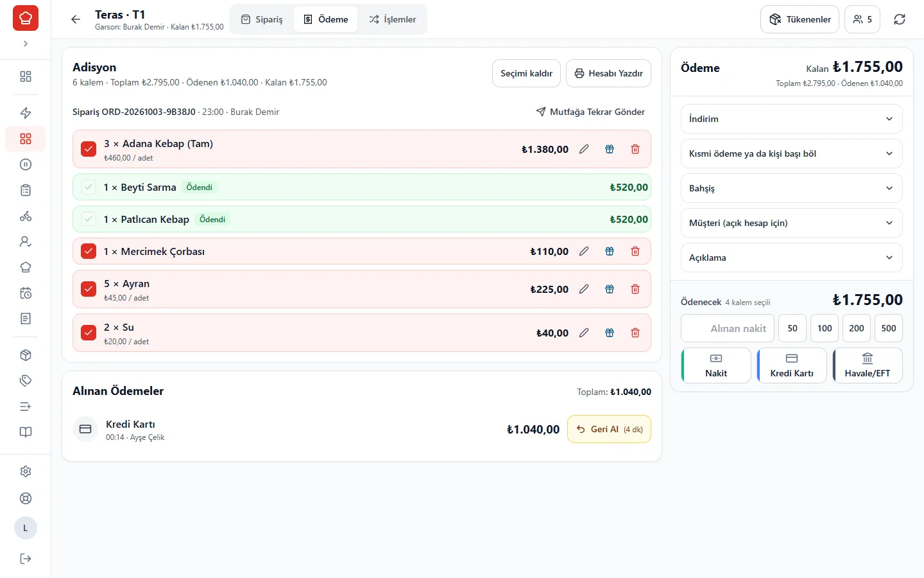Uncheck the Mercimek Çorbası checkbox
Image resolution: width=924 pixels, height=578 pixels.
89,251
